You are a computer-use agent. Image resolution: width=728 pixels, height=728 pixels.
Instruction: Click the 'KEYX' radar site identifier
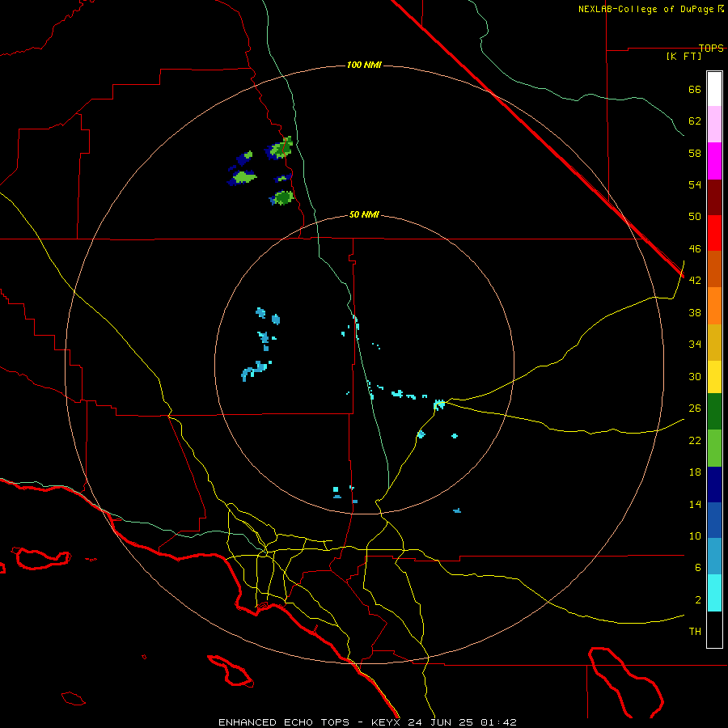(x=385, y=722)
